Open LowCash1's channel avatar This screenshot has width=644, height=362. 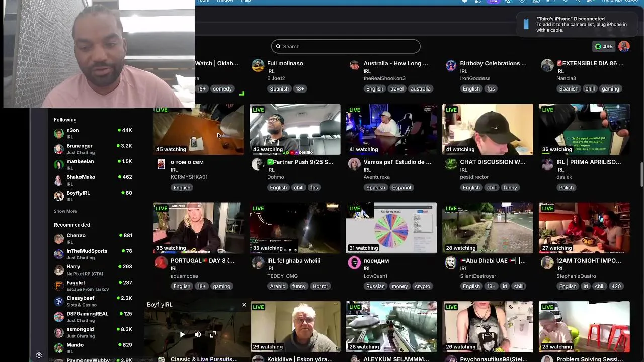[354, 263]
